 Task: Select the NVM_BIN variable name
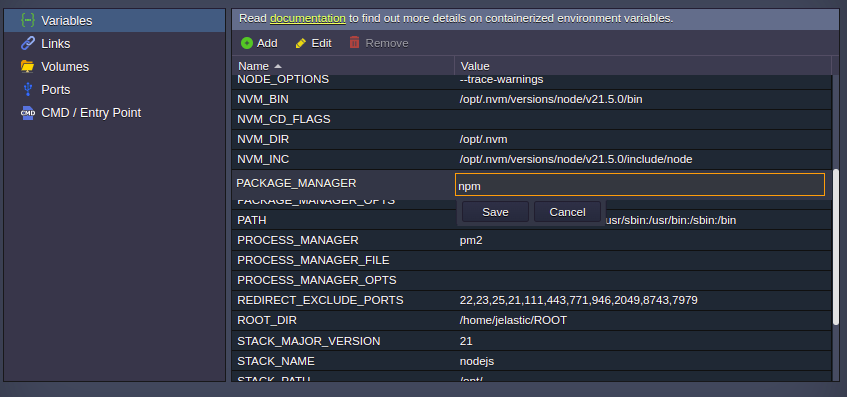click(263, 99)
